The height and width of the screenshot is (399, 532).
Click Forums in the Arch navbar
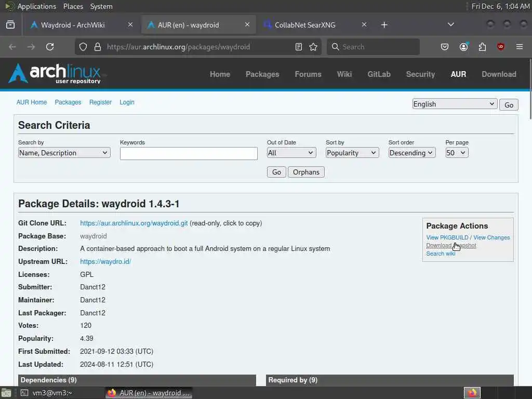click(x=308, y=74)
